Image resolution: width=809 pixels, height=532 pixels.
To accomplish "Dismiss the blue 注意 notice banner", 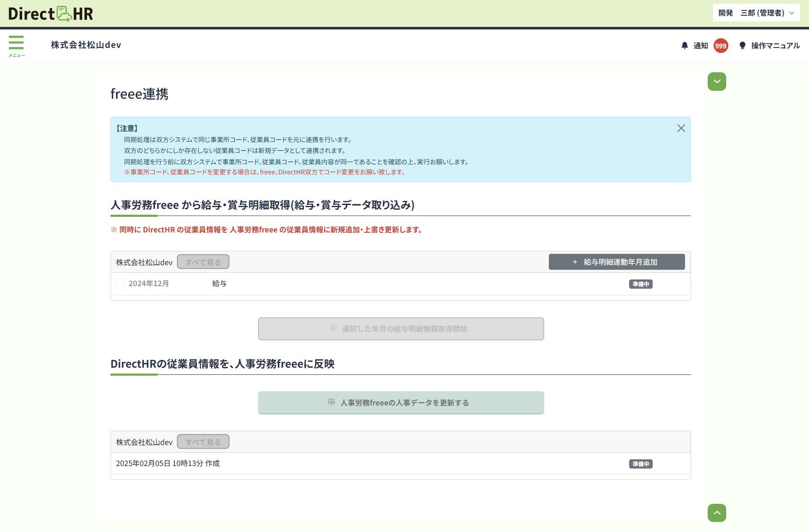I will pos(681,128).
